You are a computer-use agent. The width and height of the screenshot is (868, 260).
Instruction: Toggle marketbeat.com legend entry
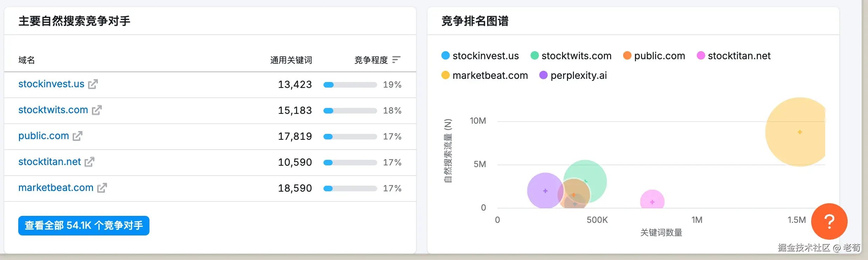click(x=485, y=75)
